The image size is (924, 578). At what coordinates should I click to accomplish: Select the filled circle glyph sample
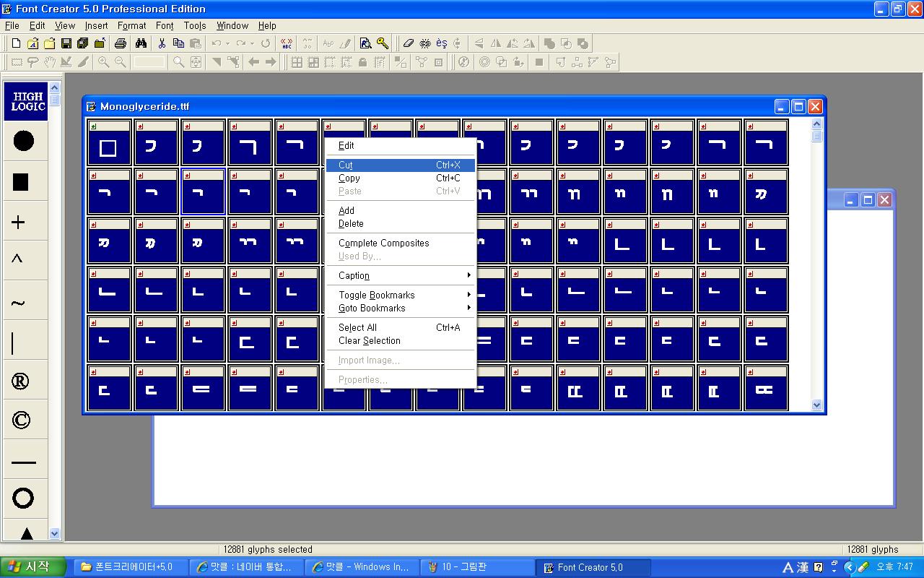tap(23, 141)
